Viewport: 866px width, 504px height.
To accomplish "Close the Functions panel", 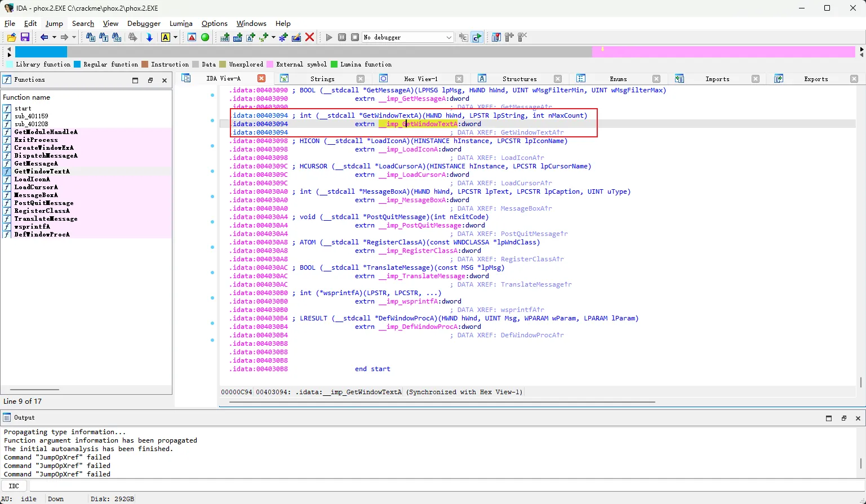I will [165, 81].
